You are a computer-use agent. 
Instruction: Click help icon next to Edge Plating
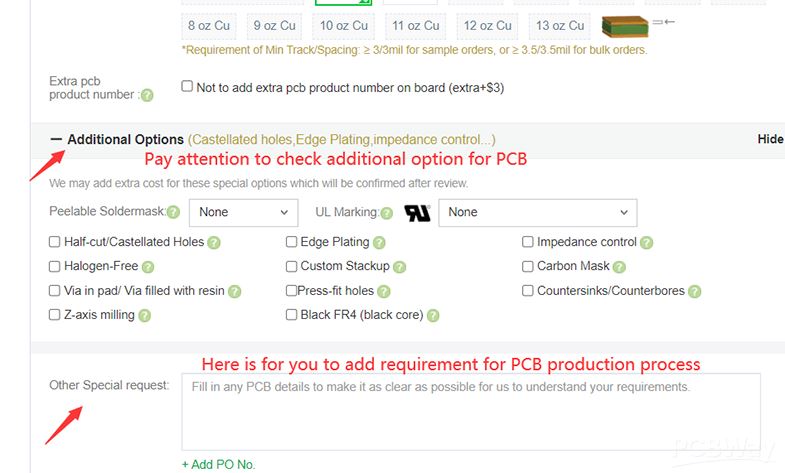tap(380, 243)
